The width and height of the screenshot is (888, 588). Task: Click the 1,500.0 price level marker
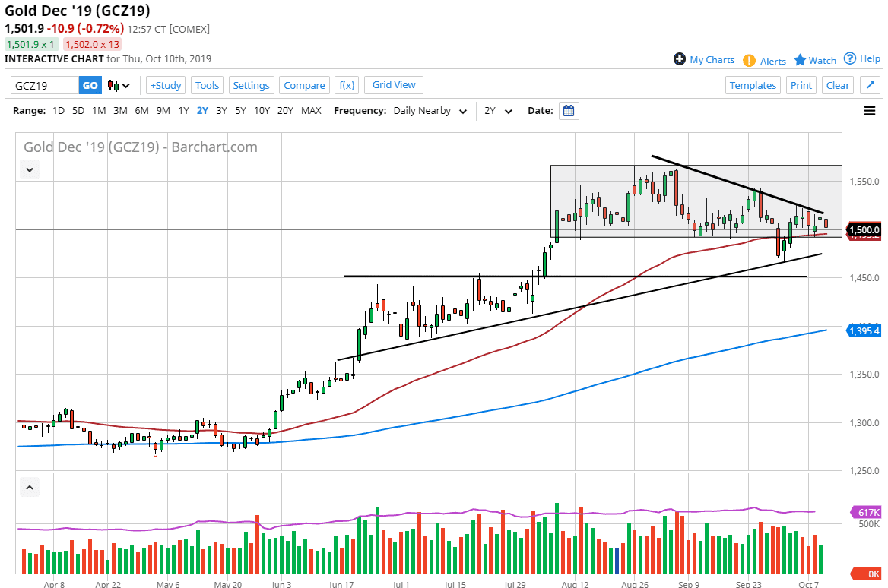tap(864, 229)
